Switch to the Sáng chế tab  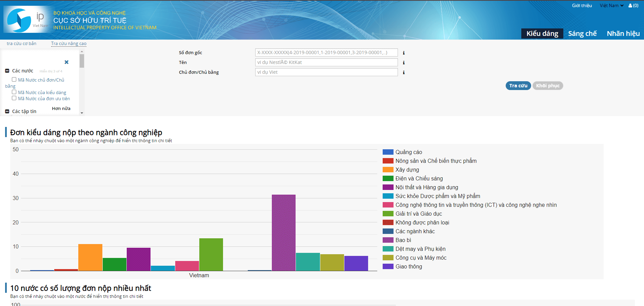point(582,34)
